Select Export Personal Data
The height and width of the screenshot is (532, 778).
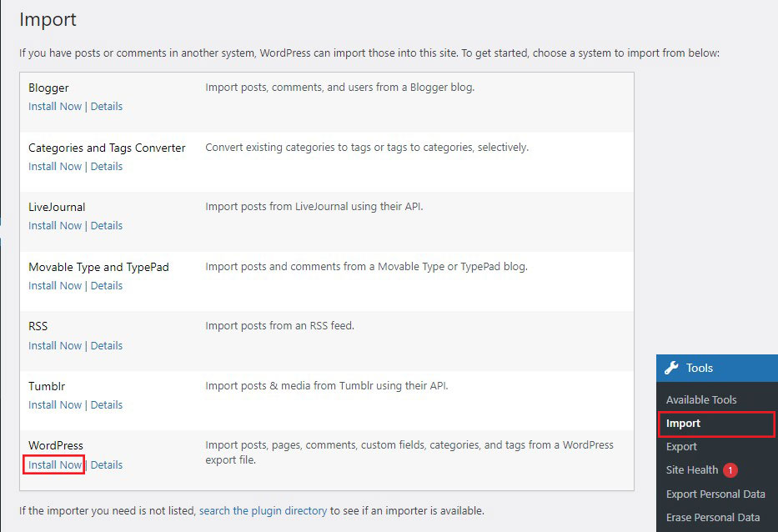click(x=715, y=494)
